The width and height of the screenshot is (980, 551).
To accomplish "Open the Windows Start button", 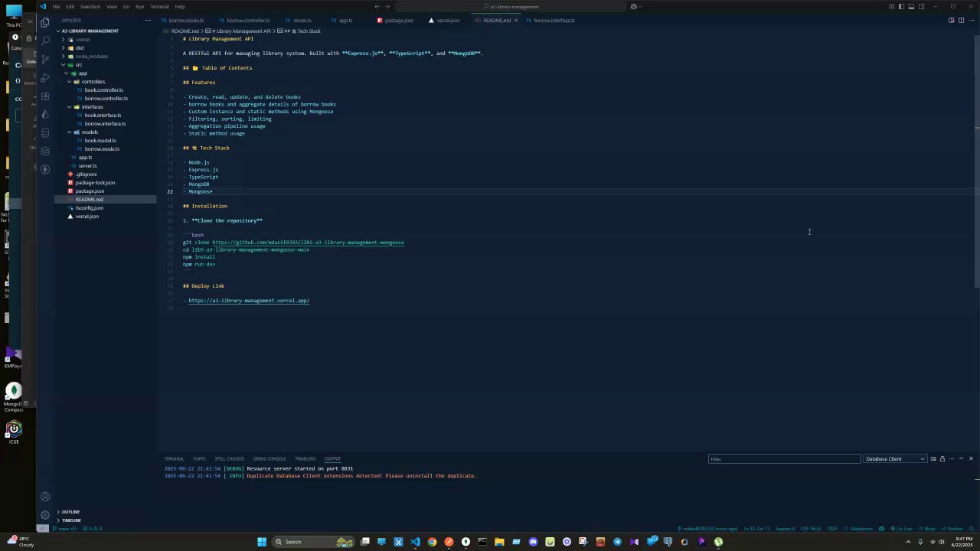I will point(262,542).
